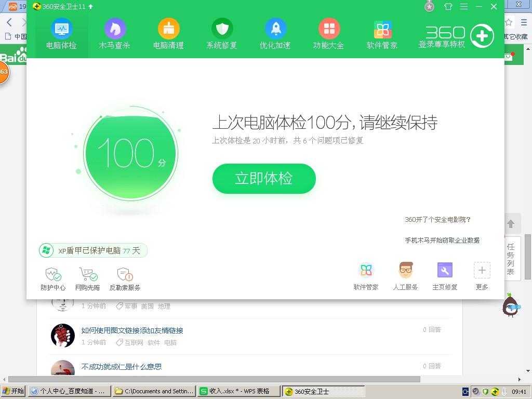Open the 电脑体检 computer checkup tab
The width and height of the screenshot is (532, 399).
(61, 34)
